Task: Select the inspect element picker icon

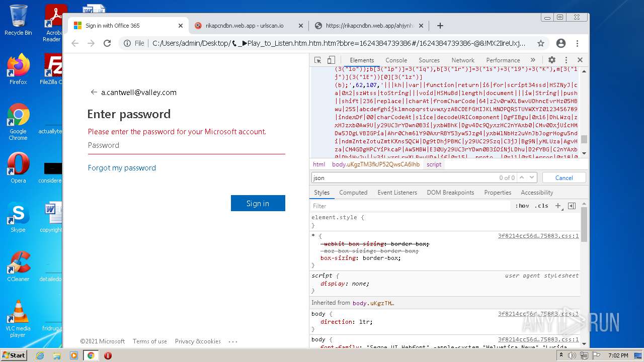Action: pyautogui.click(x=317, y=60)
